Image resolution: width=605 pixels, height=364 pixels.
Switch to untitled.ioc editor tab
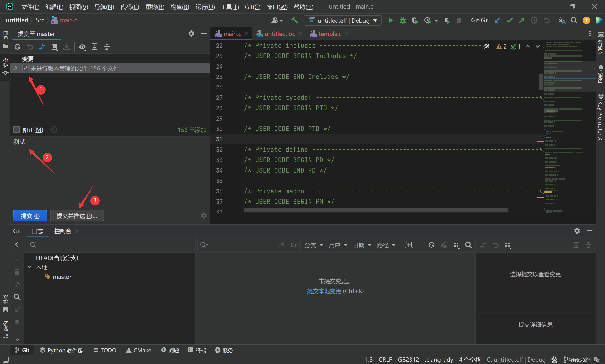[280, 34]
